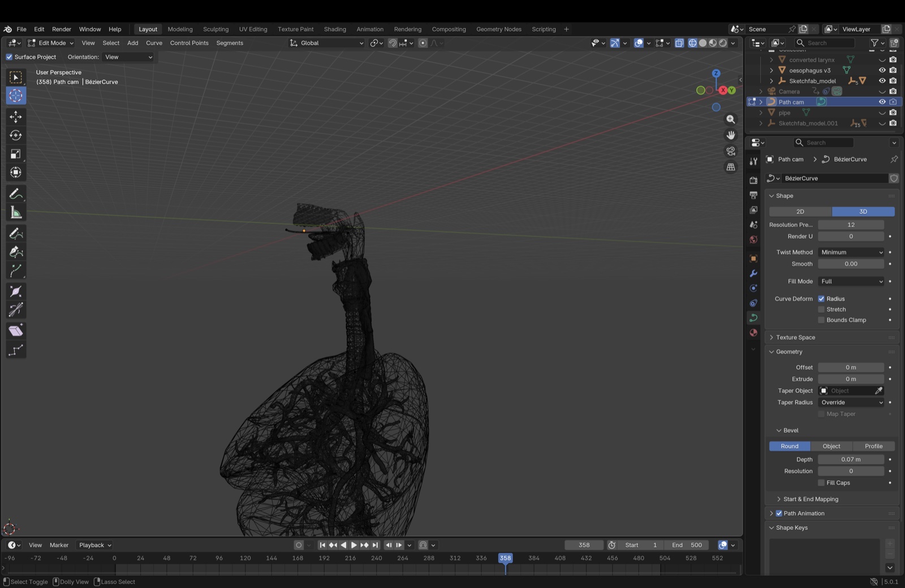Enable Stretch checkbox
905x588 pixels.
point(821,309)
